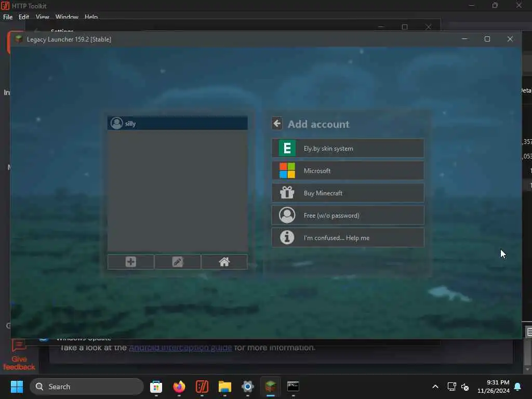Open the Help menu in HTTP Toolkit
Screen dimensions: 532x399
(91, 17)
